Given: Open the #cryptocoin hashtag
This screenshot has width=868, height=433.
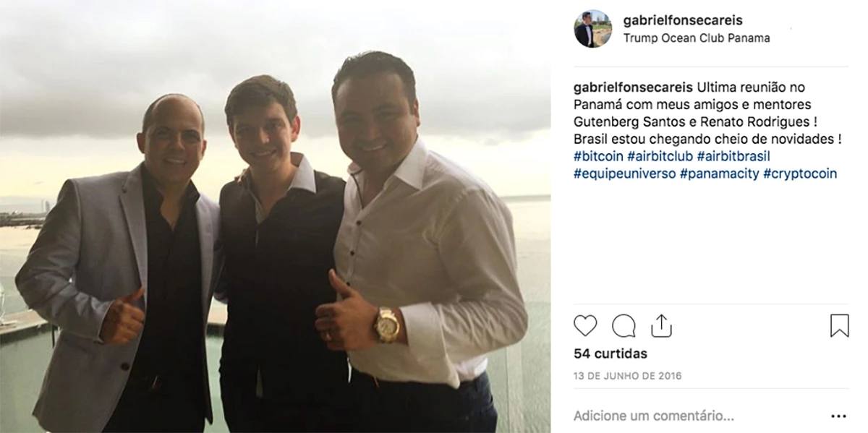Looking at the screenshot, I should [x=800, y=173].
